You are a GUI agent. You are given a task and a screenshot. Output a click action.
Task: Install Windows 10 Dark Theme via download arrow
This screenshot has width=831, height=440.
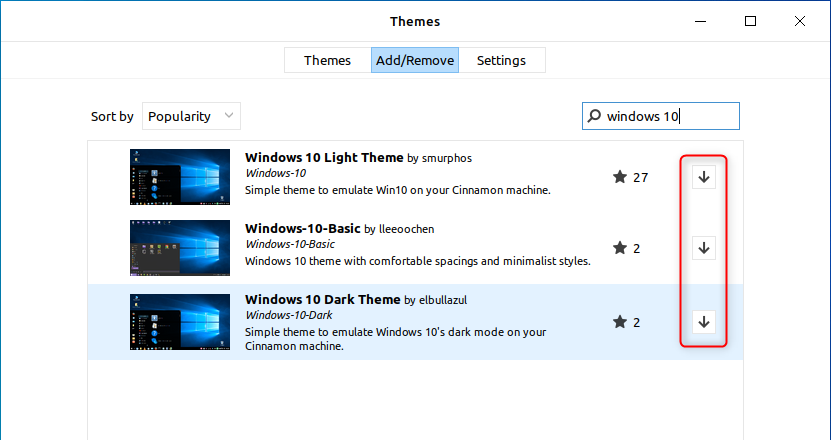pyautogui.click(x=703, y=321)
